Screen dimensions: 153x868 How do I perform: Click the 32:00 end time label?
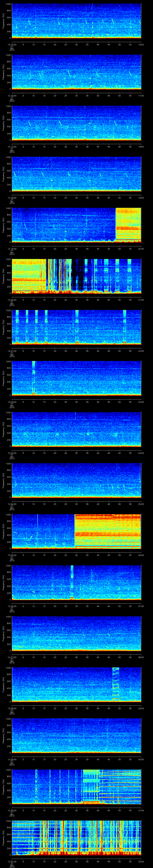141,861
